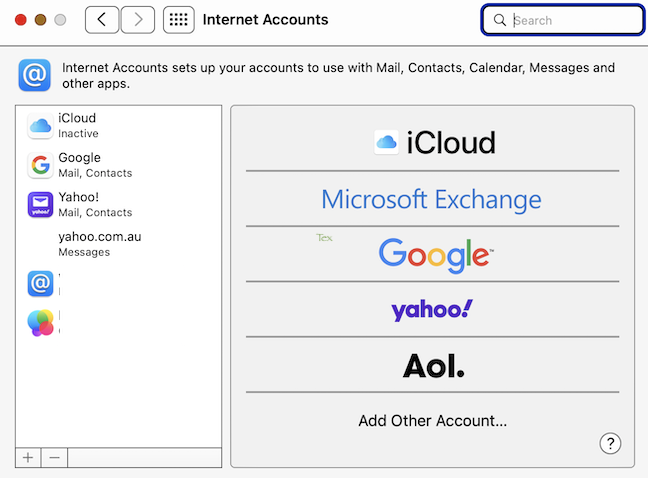648x478 pixels.
Task: Select the Yahoo! mail icon in sidebar
Action: (40, 205)
